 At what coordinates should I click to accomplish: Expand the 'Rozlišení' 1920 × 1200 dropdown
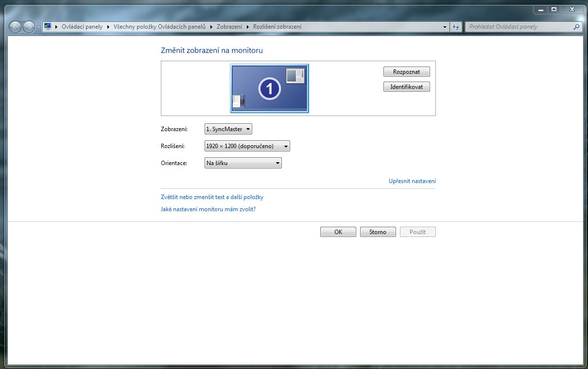[x=247, y=146]
